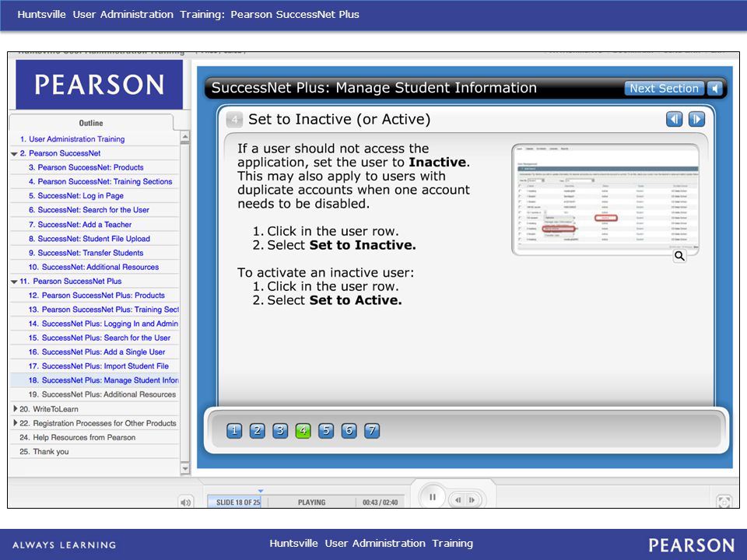747x560 pixels.
Task: Select SuccessNet Plus: Manage Student Information item
Action: click(94, 380)
